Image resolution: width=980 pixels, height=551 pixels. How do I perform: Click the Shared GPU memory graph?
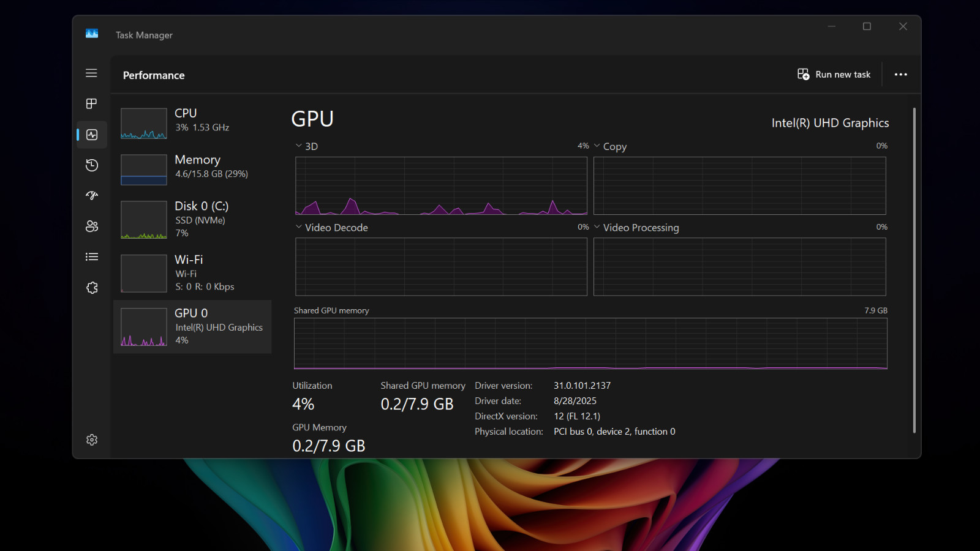(x=590, y=343)
